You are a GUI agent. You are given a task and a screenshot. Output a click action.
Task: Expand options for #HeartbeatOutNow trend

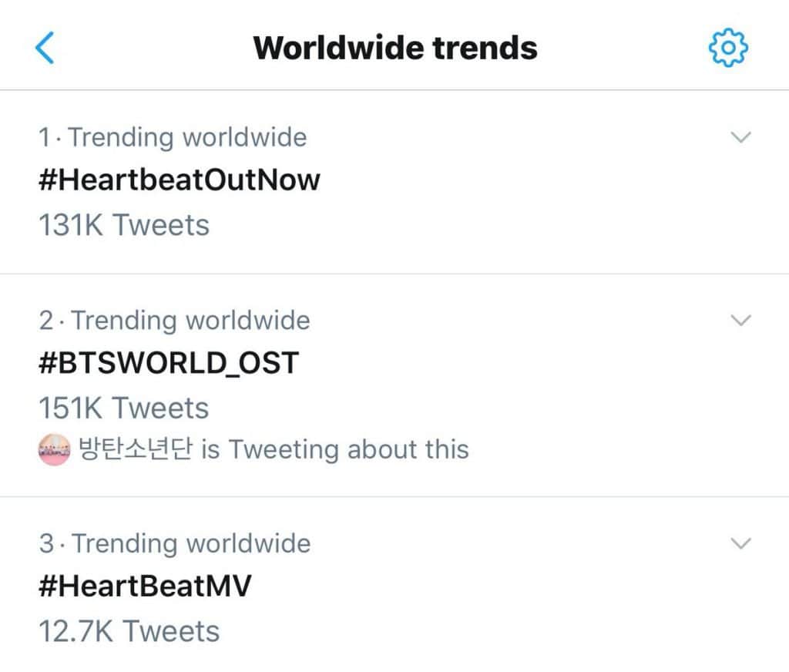[740, 138]
